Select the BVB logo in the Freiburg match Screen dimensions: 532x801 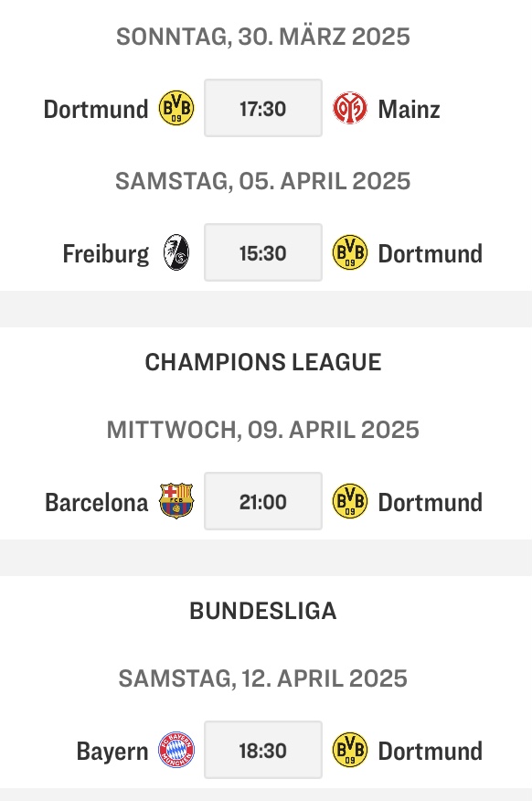click(x=351, y=252)
